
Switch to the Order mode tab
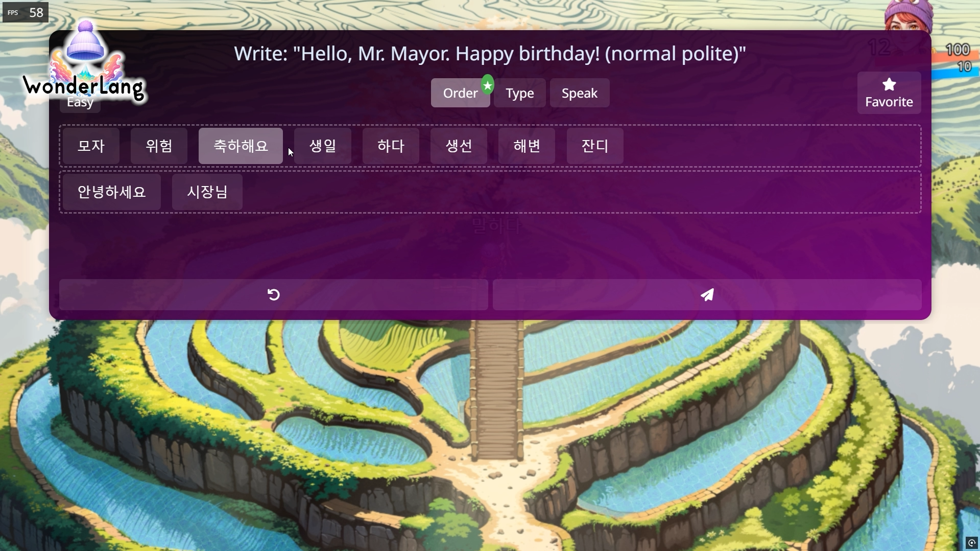(460, 93)
